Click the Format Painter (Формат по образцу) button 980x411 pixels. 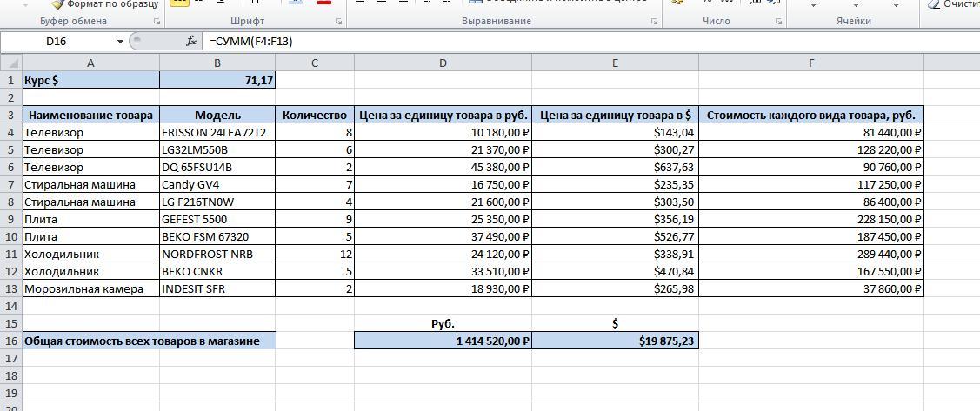click(105, 4)
